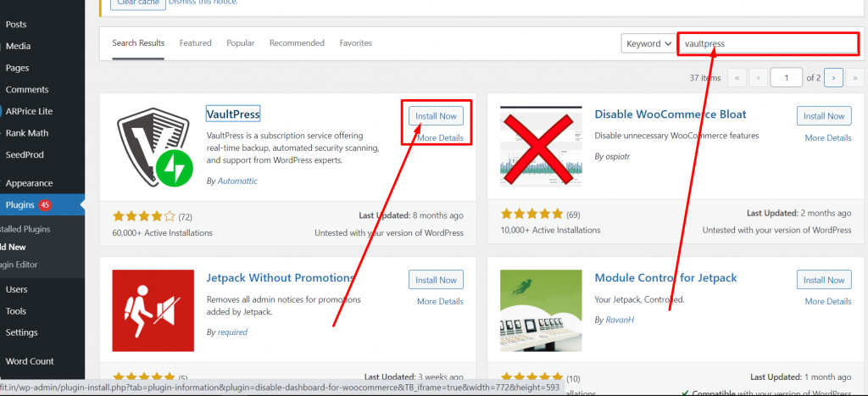The image size is (868, 396).
Task: Open the Disable WooCommerce Bloat thumbnail
Action: (x=541, y=147)
